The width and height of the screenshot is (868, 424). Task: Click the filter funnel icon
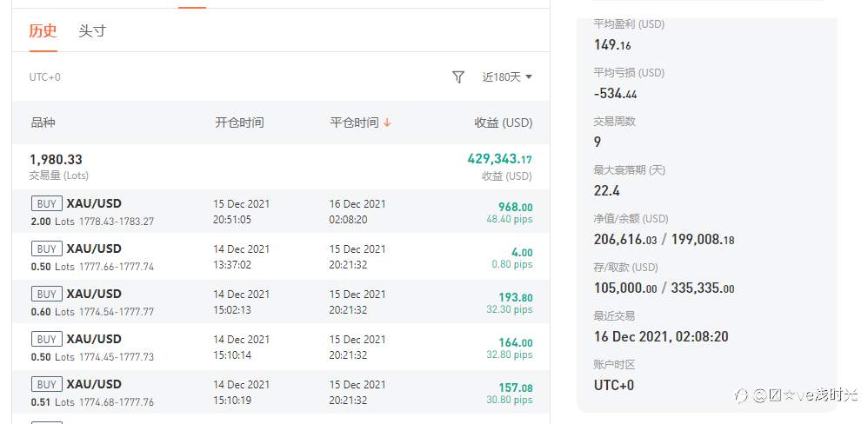(x=458, y=77)
